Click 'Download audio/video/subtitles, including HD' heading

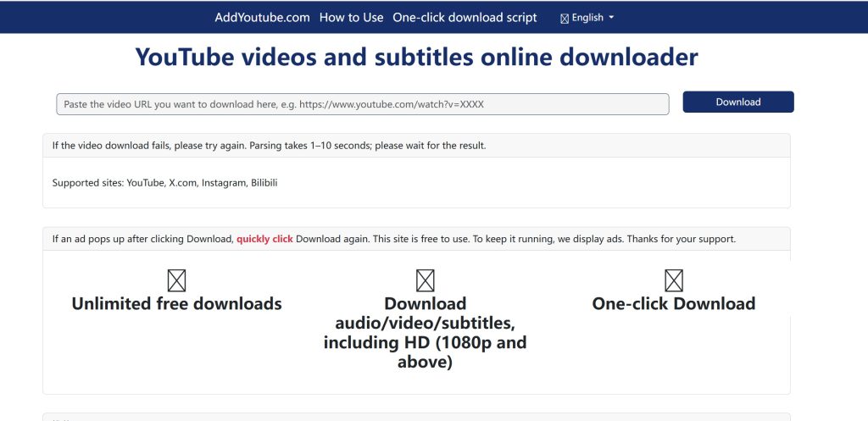click(426, 333)
